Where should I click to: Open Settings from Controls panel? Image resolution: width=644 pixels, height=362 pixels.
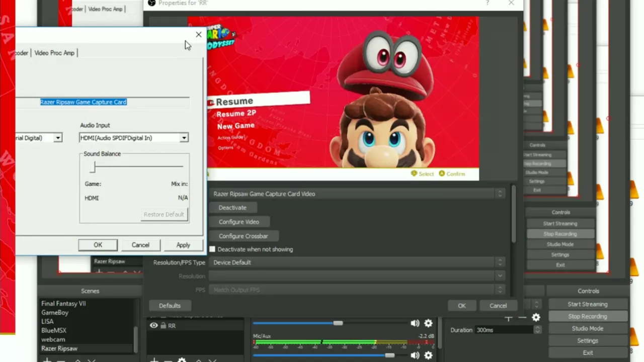[x=588, y=340]
